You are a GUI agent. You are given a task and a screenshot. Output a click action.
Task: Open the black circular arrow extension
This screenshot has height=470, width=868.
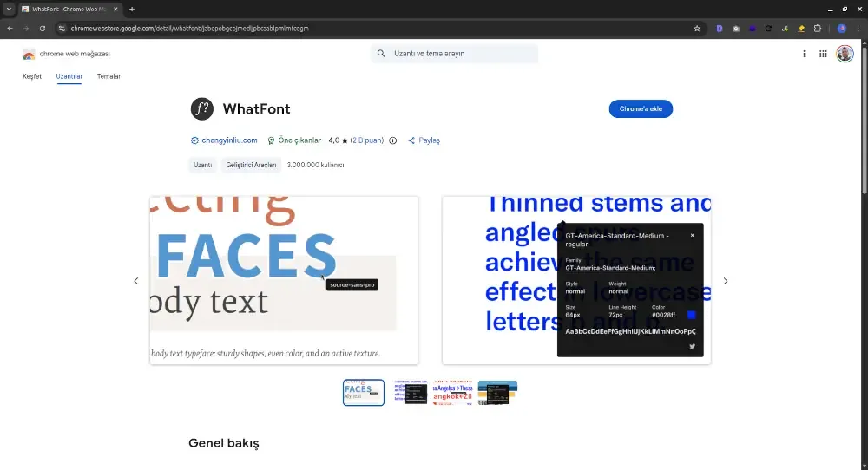768,29
